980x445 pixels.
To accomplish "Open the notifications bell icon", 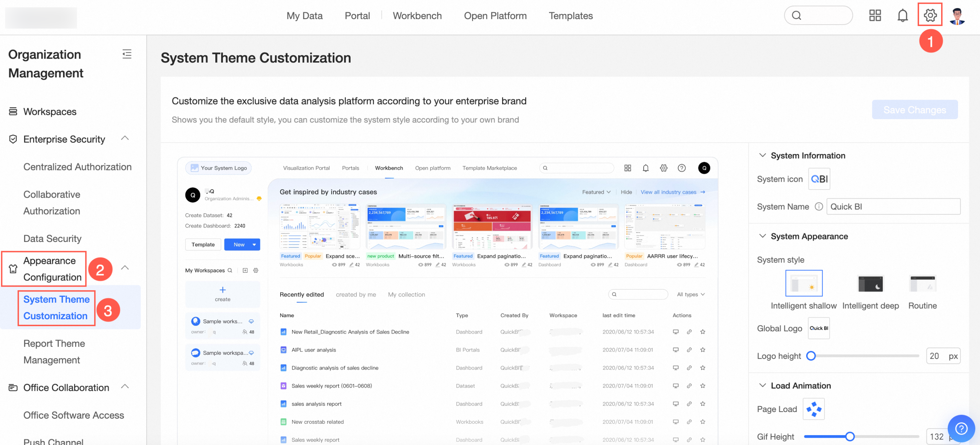I will [x=902, y=16].
